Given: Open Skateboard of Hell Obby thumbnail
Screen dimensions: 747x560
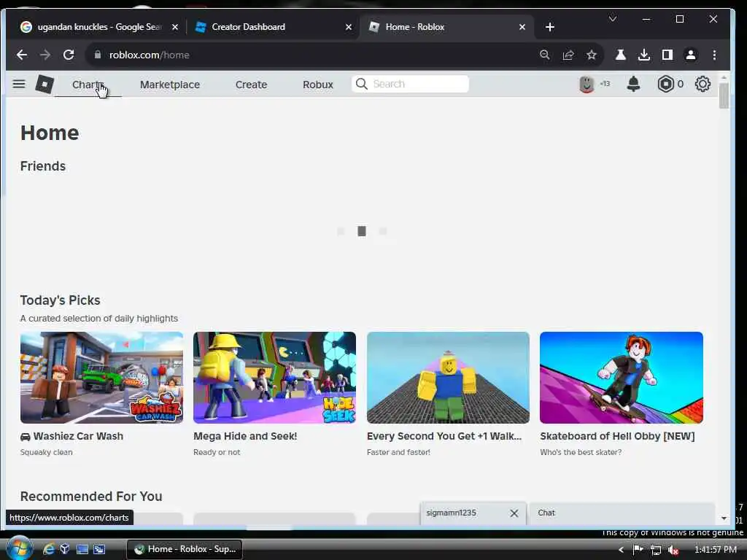Looking at the screenshot, I should [x=622, y=378].
